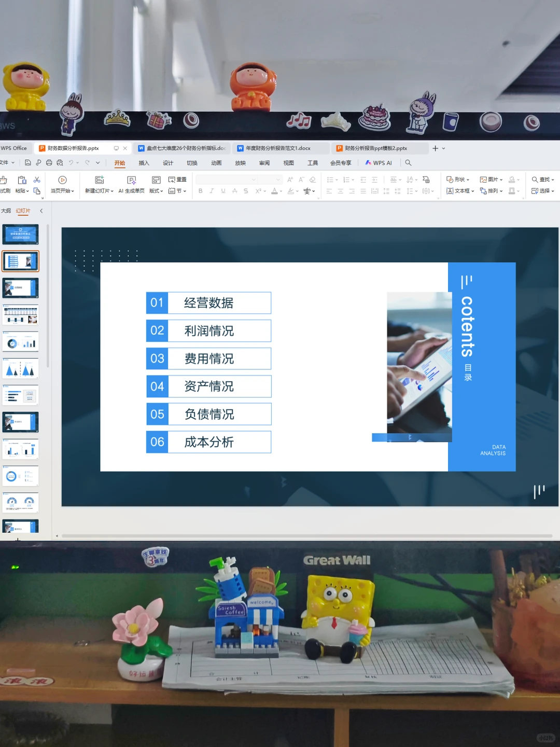Open the Animation (动画) ribbon tab
The image size is (560, 747).
coord(216,163)
